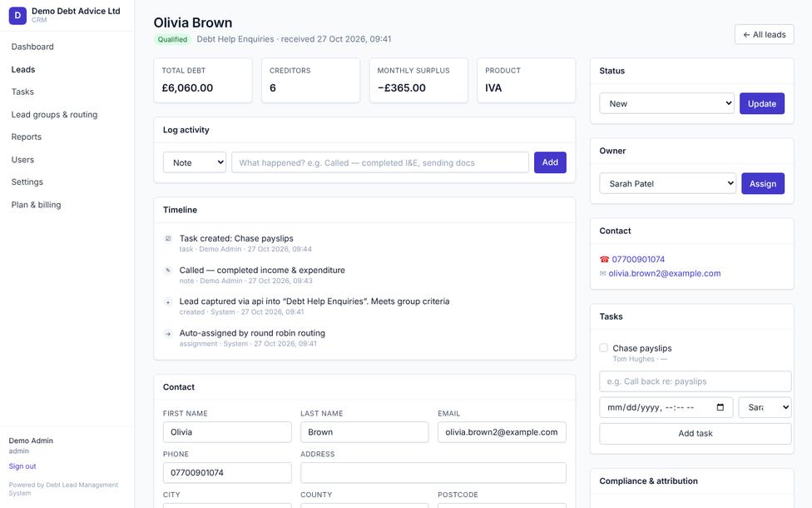Click the plus icon beside 'Lead captured via api'
This screenshot has width=812, height=508.
coord(168,301)
